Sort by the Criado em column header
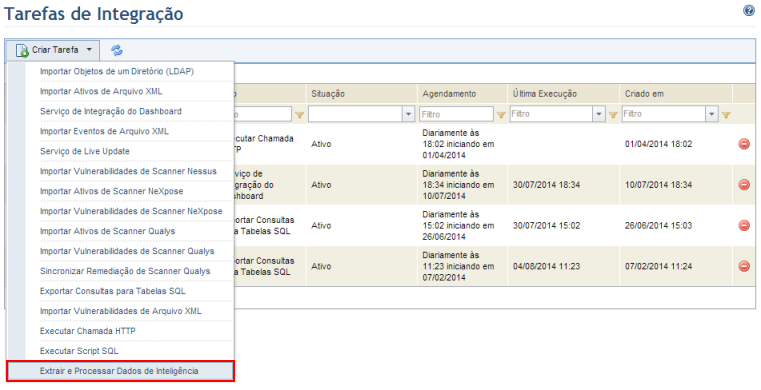 coord(644,94)
